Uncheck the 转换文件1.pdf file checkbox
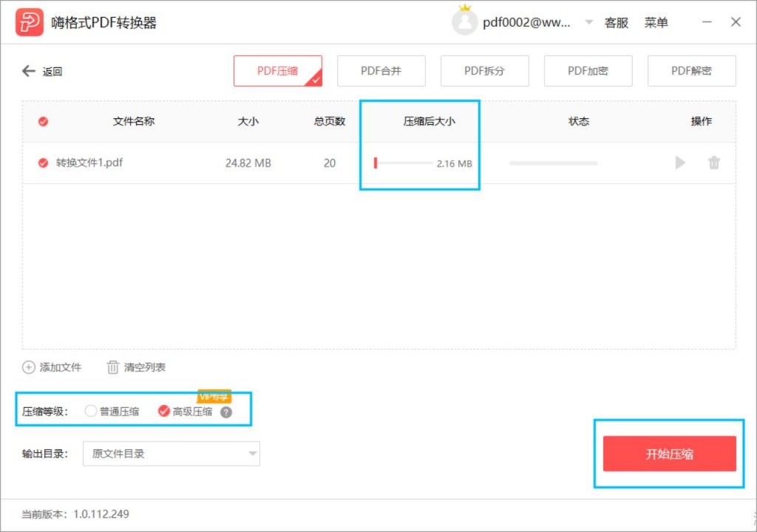The width and height of the screenshot is (757, 532). click(43, 163)
